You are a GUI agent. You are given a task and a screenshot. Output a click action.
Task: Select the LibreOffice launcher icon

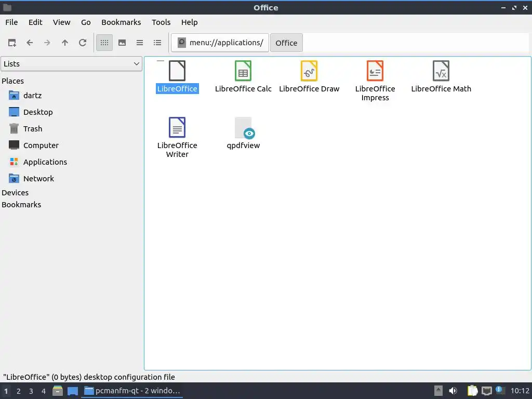point(177,71)
